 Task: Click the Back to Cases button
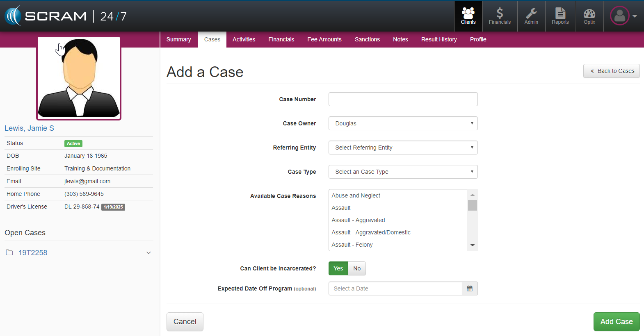tap(611, 71)
